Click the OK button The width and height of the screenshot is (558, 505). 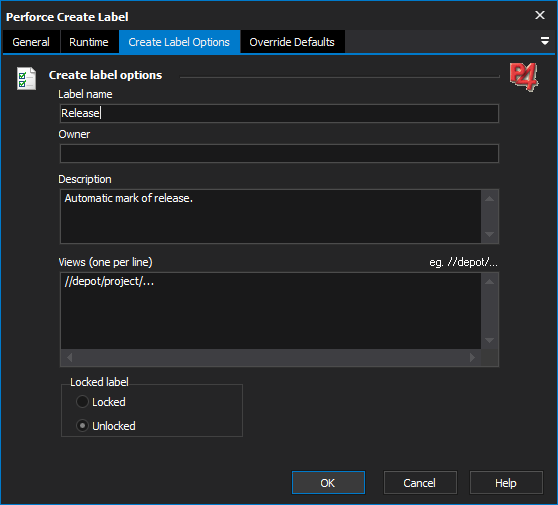(x=328, y=483)
